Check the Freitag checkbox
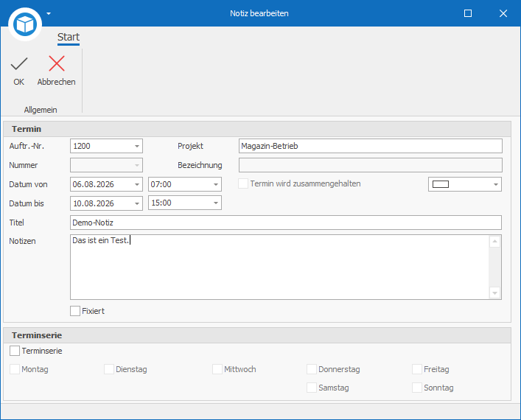This screenshot has width=521, height=420. point(417,369)
